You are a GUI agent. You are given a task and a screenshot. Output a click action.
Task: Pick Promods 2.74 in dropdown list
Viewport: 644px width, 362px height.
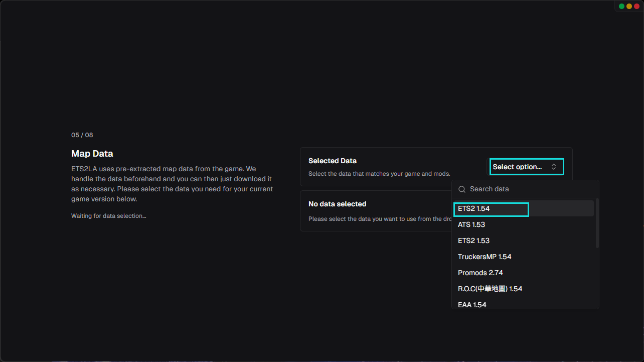pos(524,273)
